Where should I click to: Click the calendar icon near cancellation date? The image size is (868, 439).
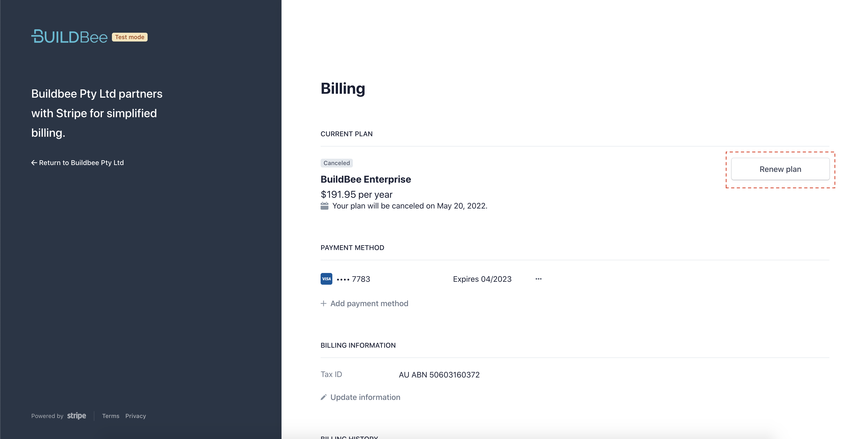[325, 206]
